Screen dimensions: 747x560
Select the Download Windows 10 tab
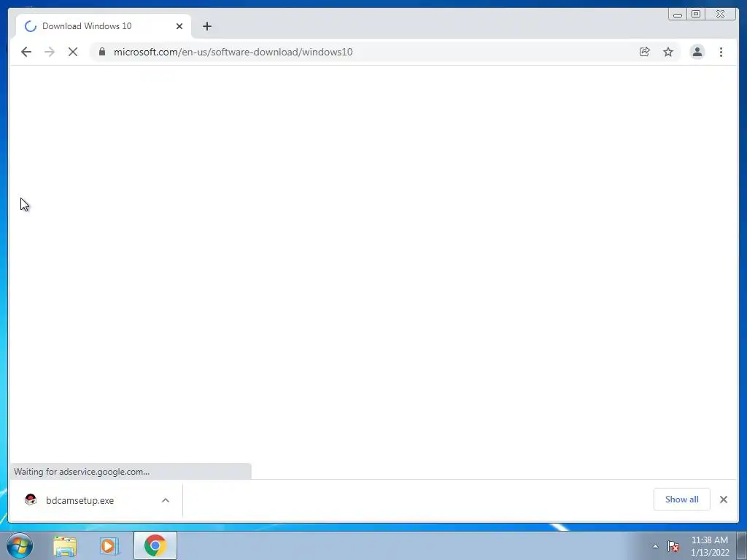click(104, 26)
